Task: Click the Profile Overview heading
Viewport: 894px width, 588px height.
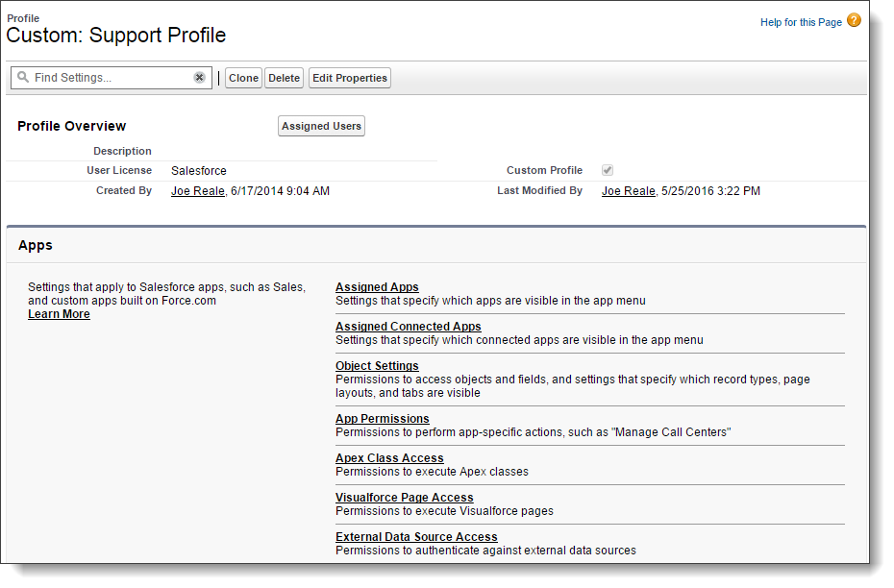Action: (x=71, y=126)
